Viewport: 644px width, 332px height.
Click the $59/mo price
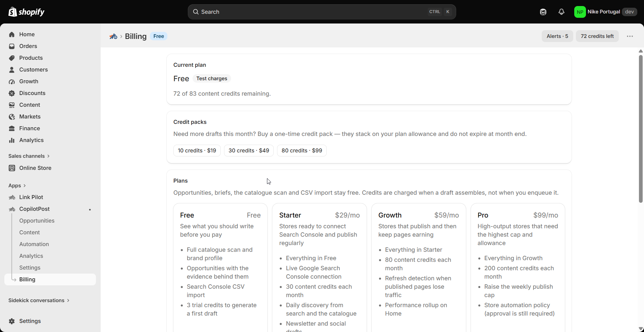[447, 215]
